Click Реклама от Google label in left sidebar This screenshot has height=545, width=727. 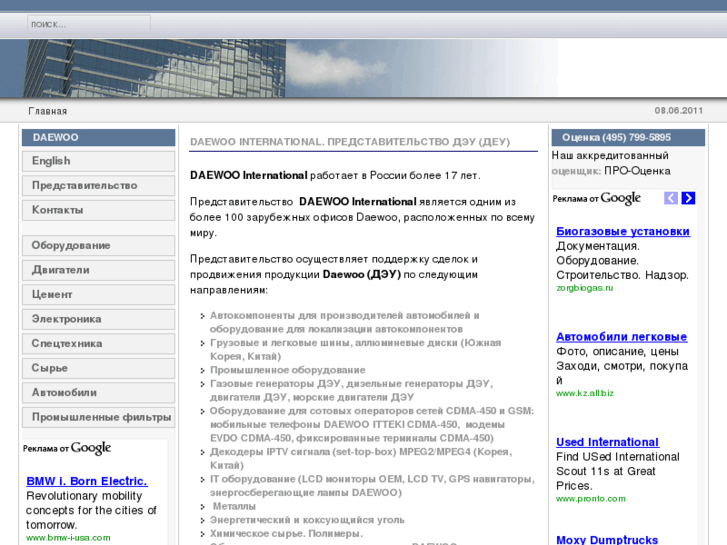click(x=67, y=449)
